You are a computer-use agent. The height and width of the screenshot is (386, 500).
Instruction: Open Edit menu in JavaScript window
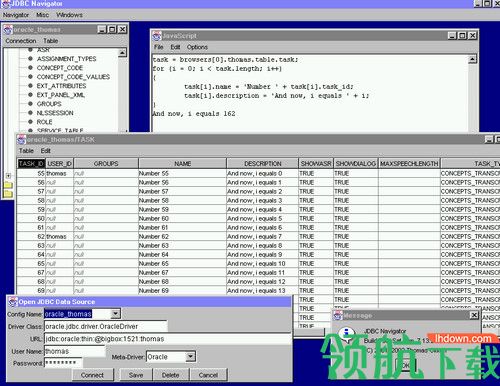(175, 47)
